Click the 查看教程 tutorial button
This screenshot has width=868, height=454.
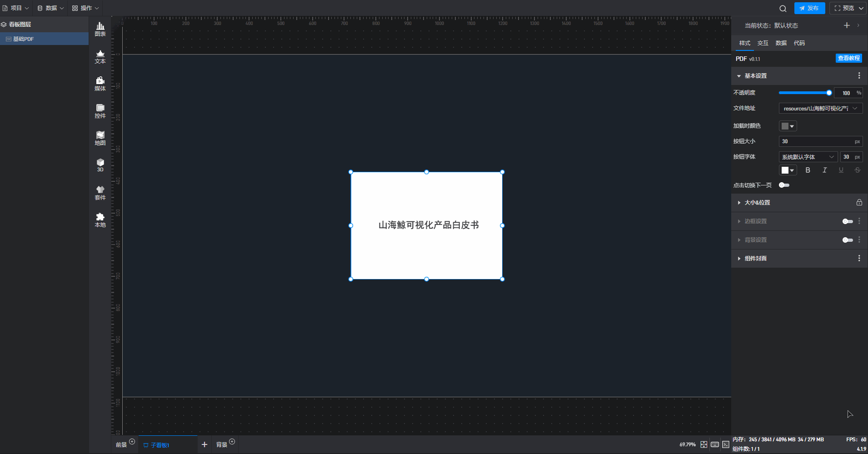(848, 58)
